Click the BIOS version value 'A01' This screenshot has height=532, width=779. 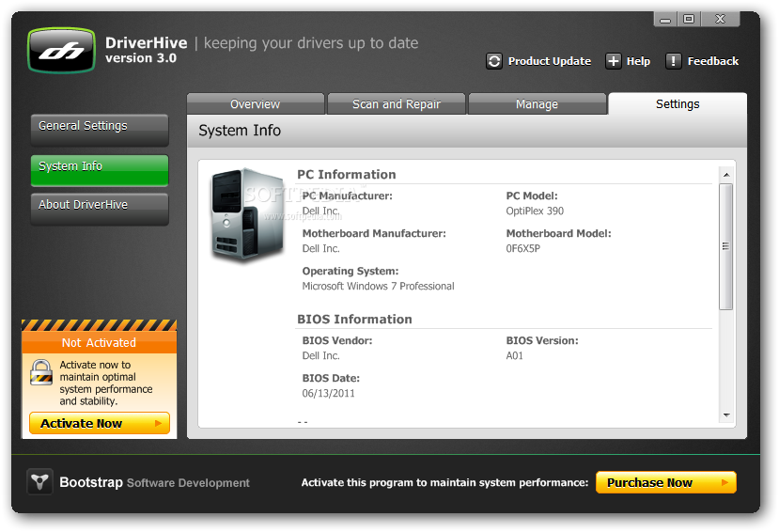(514, 355)
